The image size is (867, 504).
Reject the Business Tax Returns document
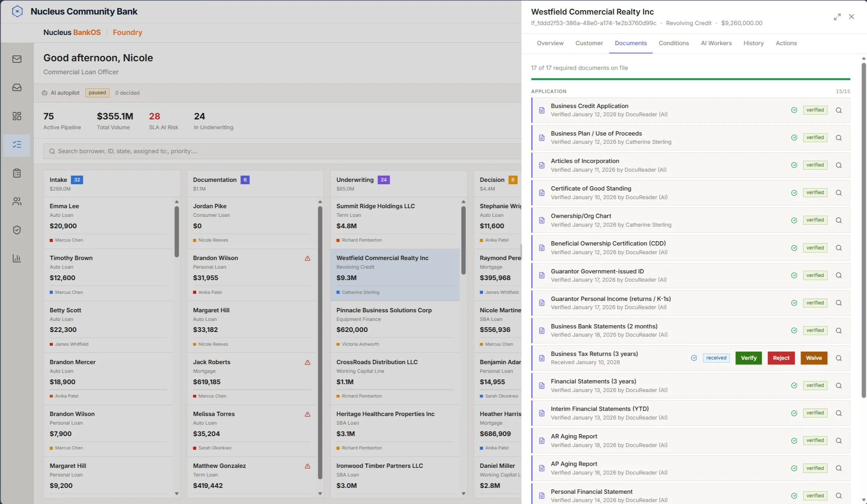[x=781, y=358]
